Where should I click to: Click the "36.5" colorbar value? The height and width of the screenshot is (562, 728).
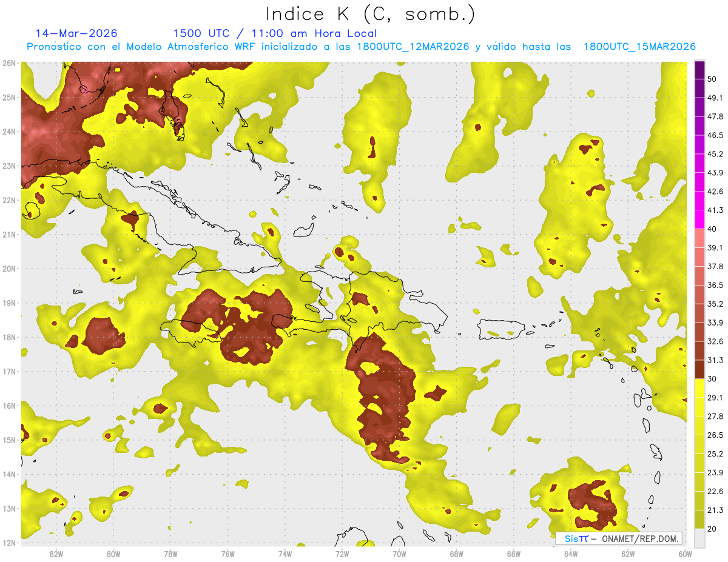[715, 285]
